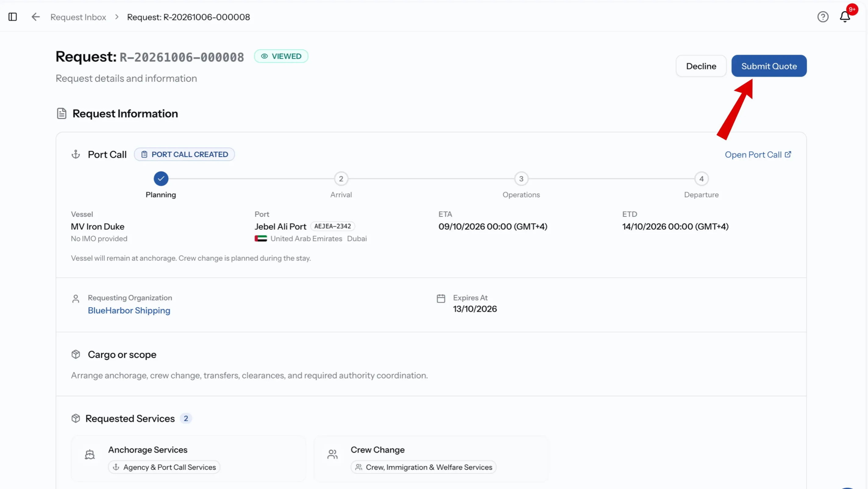The image size is (868, 489).
Task: Click the AEJEA-2342 port code tag
Action: (333, 226)
